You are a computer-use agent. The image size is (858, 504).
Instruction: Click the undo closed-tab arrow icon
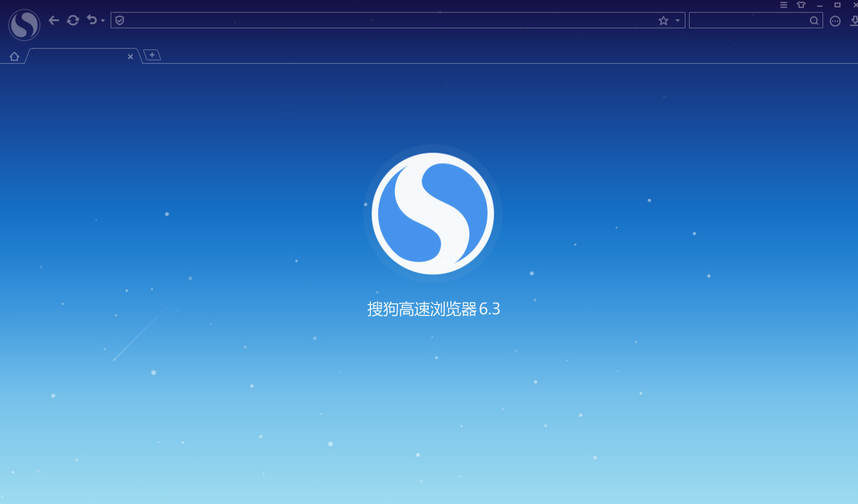pyautogui.click(x=91, y=20)
